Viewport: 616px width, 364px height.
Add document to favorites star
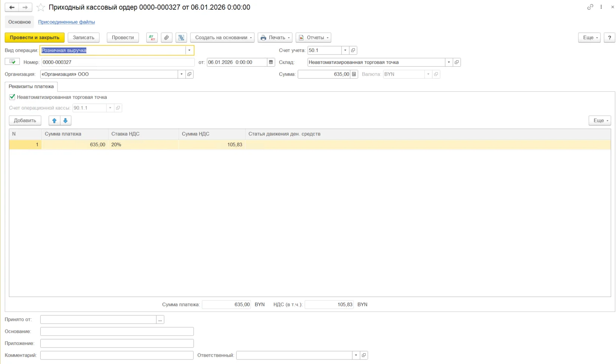[41, 7]
